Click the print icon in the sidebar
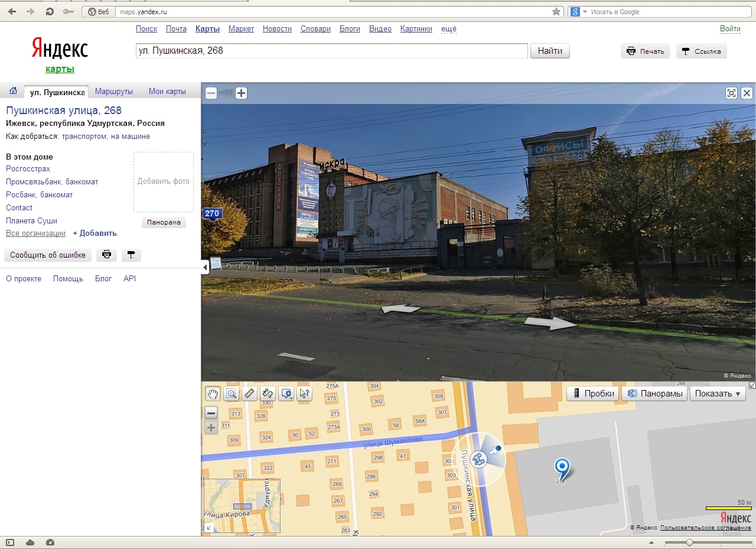The width and height of the screenshot is (756, 549). pyautogui.click(x=107, y=255)
